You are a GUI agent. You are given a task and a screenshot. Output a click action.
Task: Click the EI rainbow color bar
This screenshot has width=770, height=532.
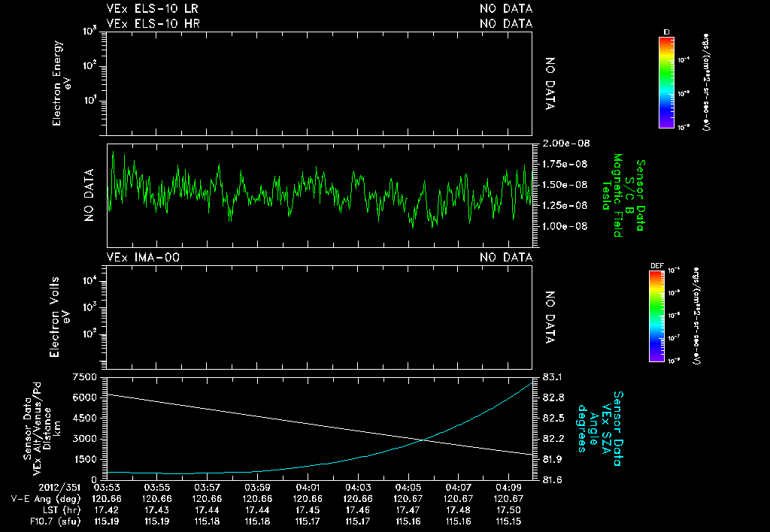click(x=666, y=83)
